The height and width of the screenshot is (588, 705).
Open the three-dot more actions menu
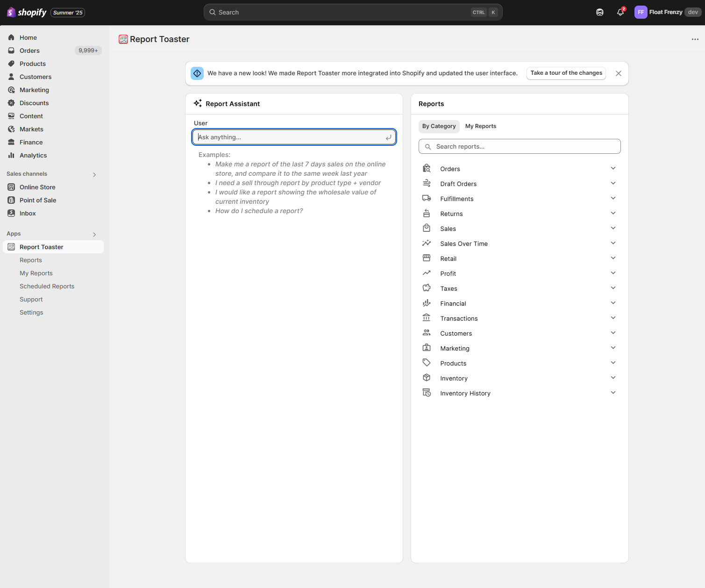tap(695, 39)
